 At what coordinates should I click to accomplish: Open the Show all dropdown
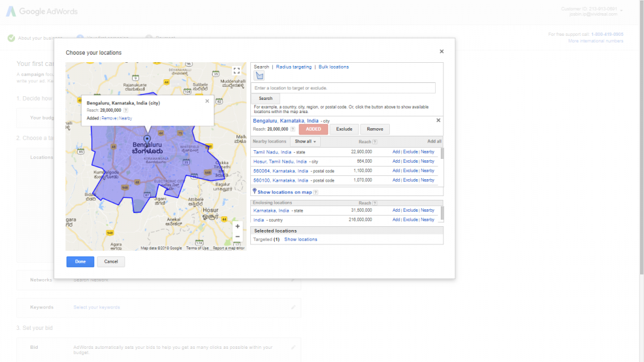tap(305, 141)
